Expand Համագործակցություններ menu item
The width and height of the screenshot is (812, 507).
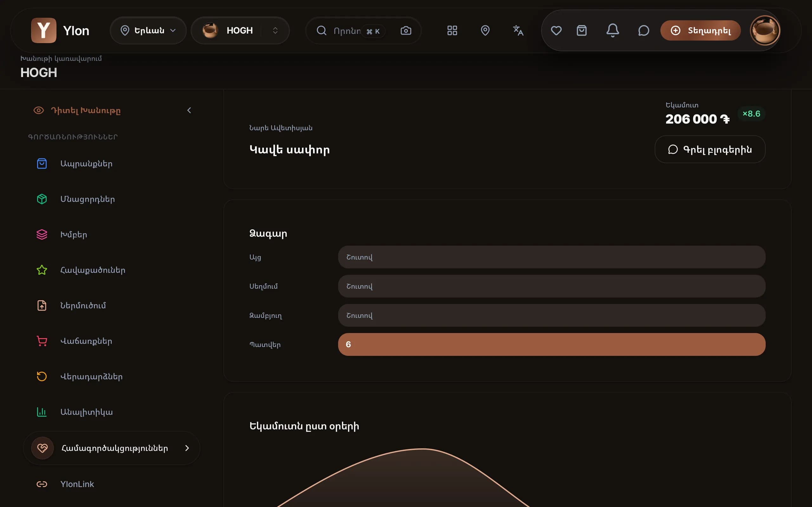[111, 448]
